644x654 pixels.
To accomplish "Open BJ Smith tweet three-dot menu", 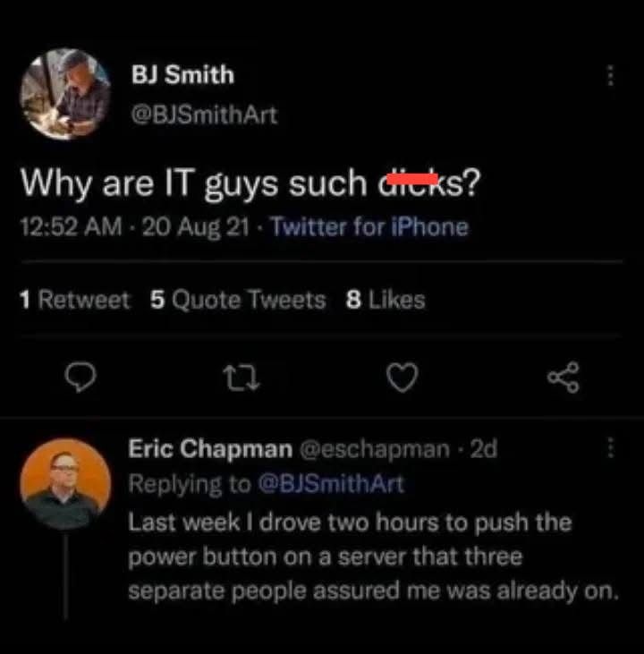I will point(611,75).
